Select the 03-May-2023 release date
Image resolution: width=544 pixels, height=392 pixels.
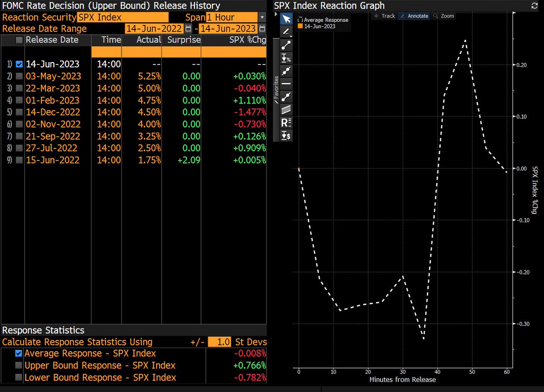pos(53,76)
